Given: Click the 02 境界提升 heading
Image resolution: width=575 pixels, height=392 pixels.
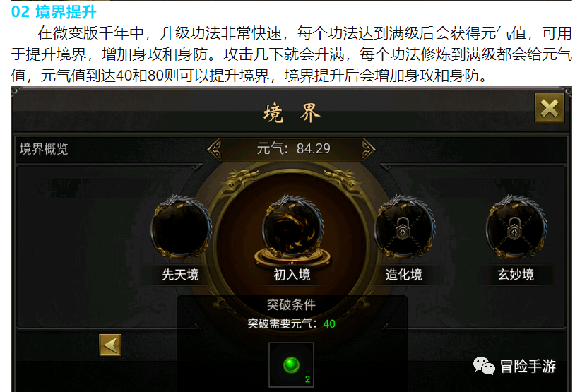Looking at the screenshot, I should 54,12.
